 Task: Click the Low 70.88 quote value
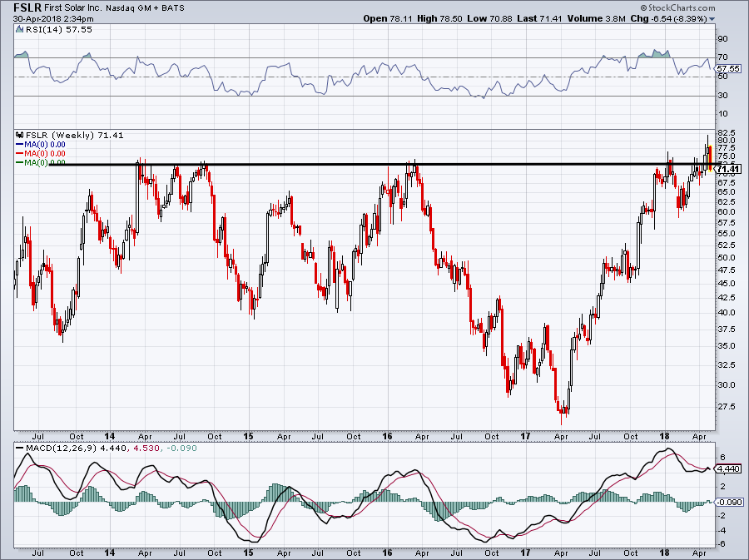pos(489,18)
